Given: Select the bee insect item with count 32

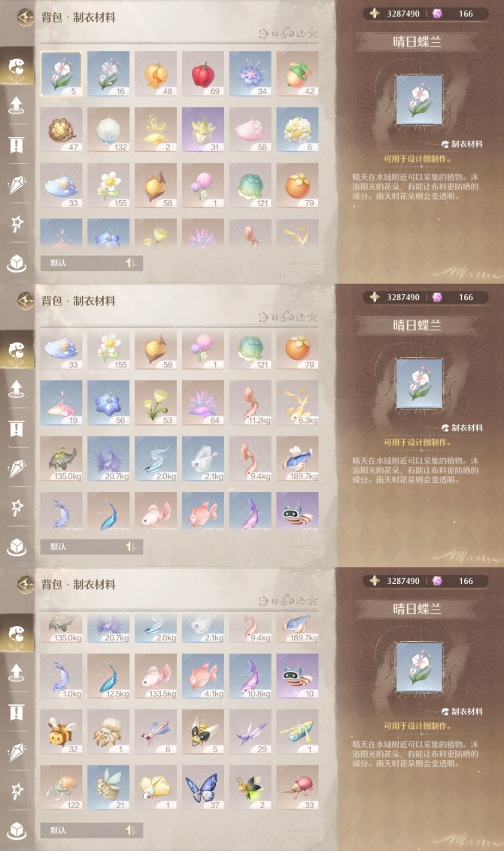Looking at the screenshot, I should tap(61, 731).
